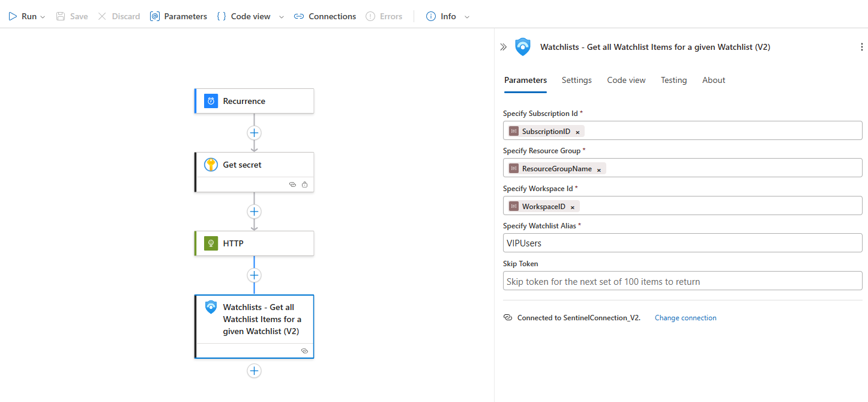The image size is (868, 402).
Task: Collapse the side panel with double chevron
Action: coord(504,47)
